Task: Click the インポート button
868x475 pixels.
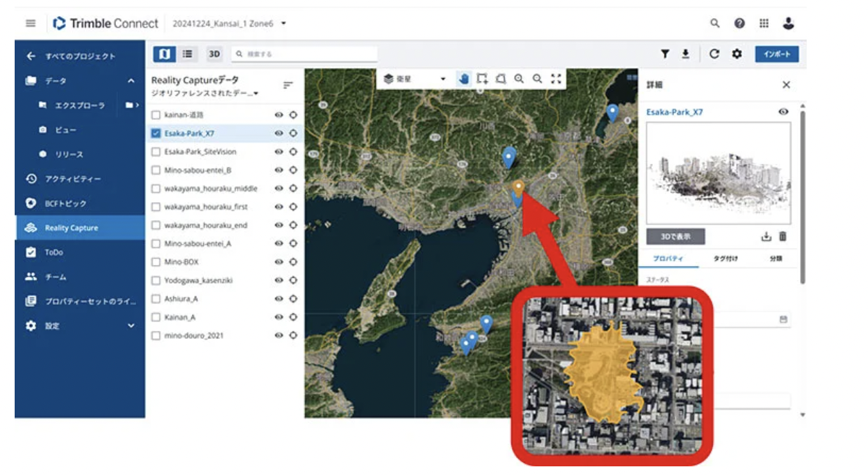Action: pos(777,54)
